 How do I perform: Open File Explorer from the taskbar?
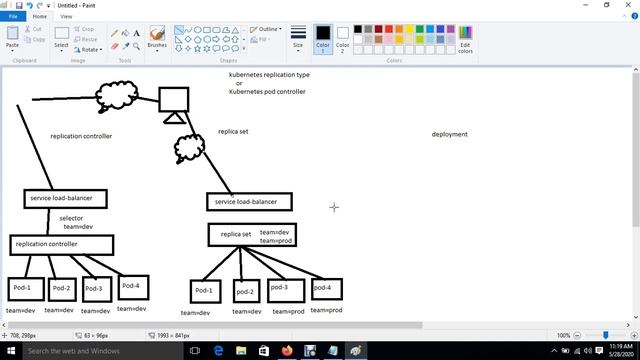pyautogui.click(x=241, y=351)
